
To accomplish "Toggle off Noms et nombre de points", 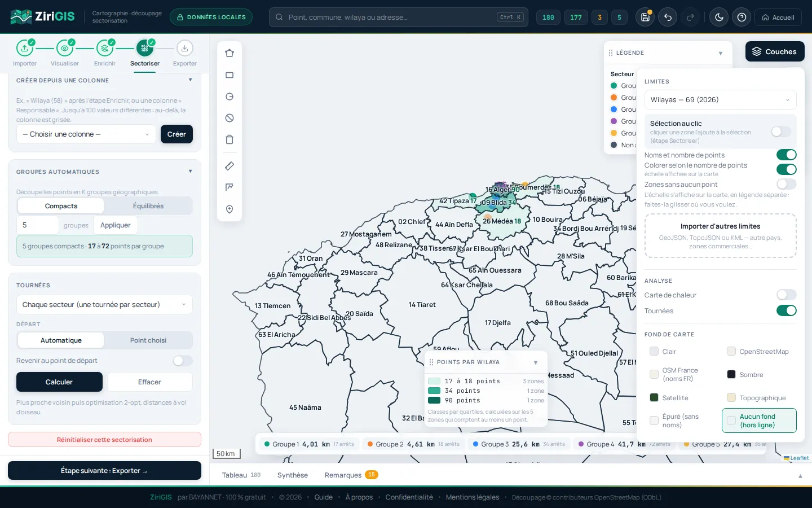I will [x=786, y=155].
